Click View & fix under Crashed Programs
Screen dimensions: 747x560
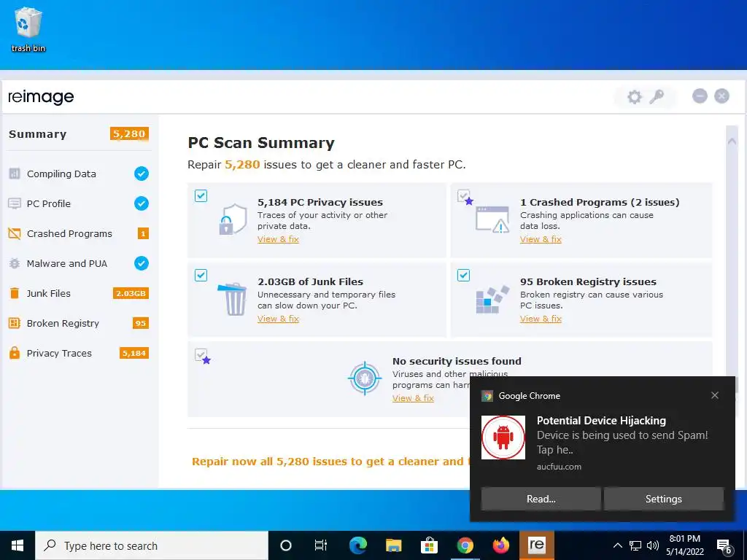point(541,239)
